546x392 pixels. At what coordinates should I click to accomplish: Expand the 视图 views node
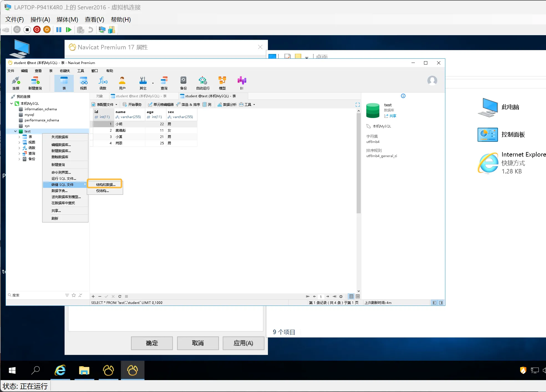tap(19, 142)
